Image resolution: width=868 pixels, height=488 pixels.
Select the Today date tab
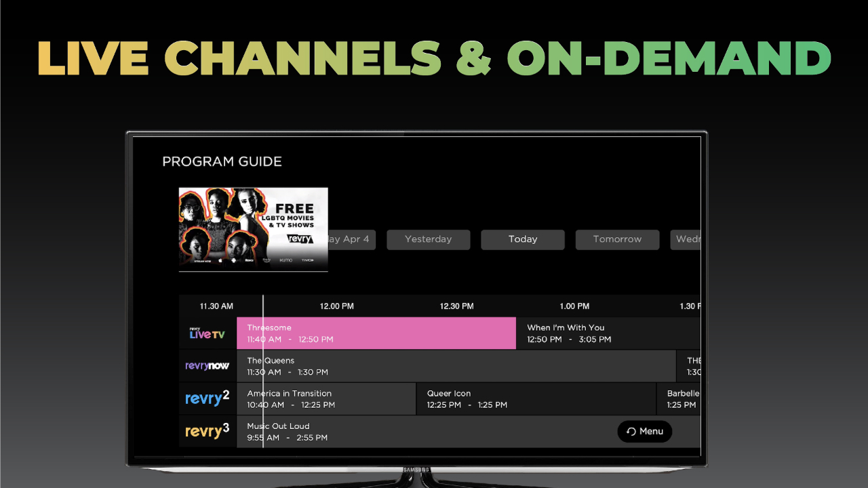point(522,239)
